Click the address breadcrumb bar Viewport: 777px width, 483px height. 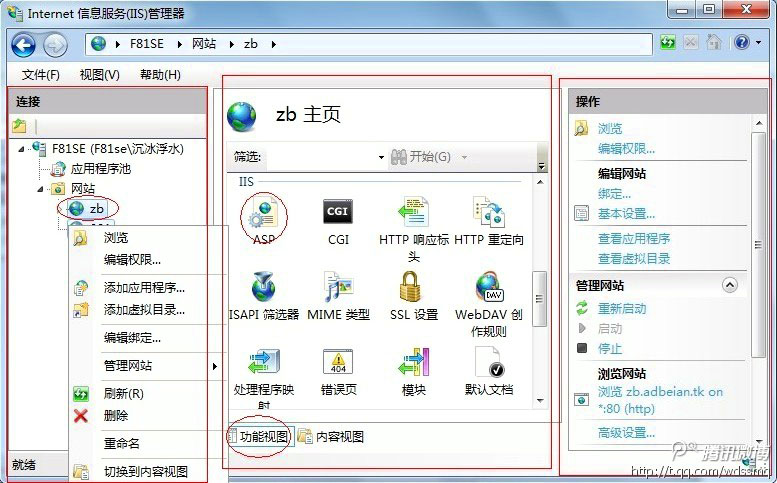click(x=369, y=44)
